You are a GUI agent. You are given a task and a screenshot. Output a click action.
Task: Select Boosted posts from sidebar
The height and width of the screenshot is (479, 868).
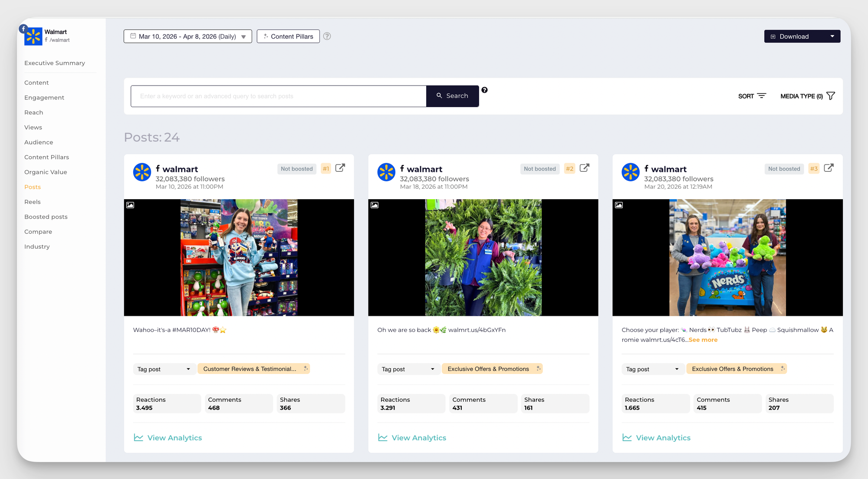pyautogui.click(x=46, y=217)
